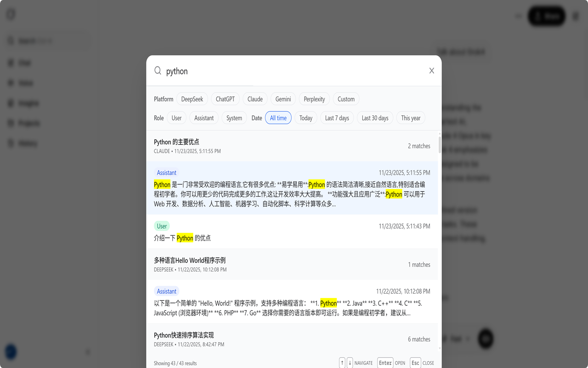The height and width of the screenshot is (368, 588).
Task: Click the black pill button in background header
Action: point(547,16)
